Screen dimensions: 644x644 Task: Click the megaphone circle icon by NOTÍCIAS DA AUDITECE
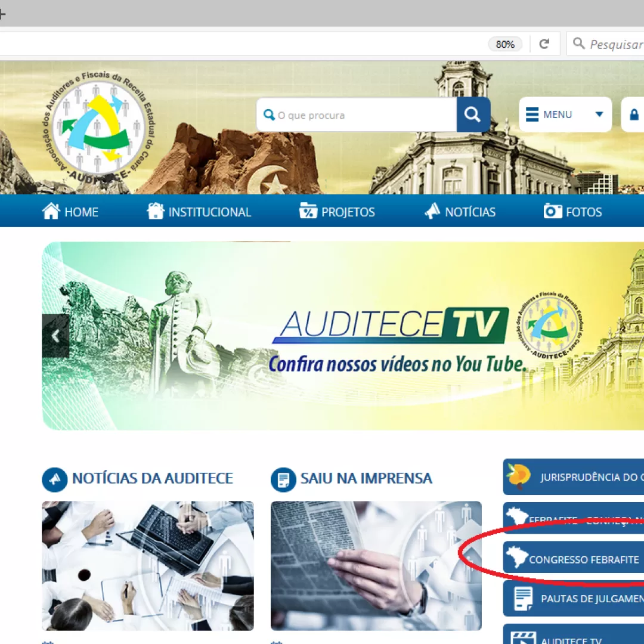click(x=55, y=479)
